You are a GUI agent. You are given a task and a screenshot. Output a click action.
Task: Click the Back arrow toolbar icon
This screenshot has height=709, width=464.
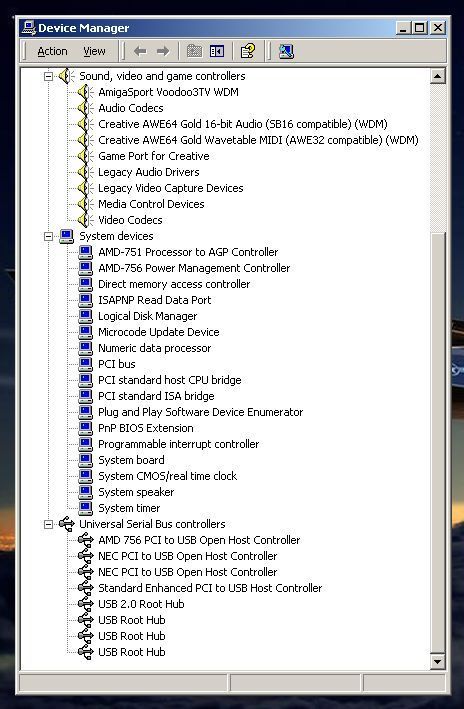coord(140,51)
